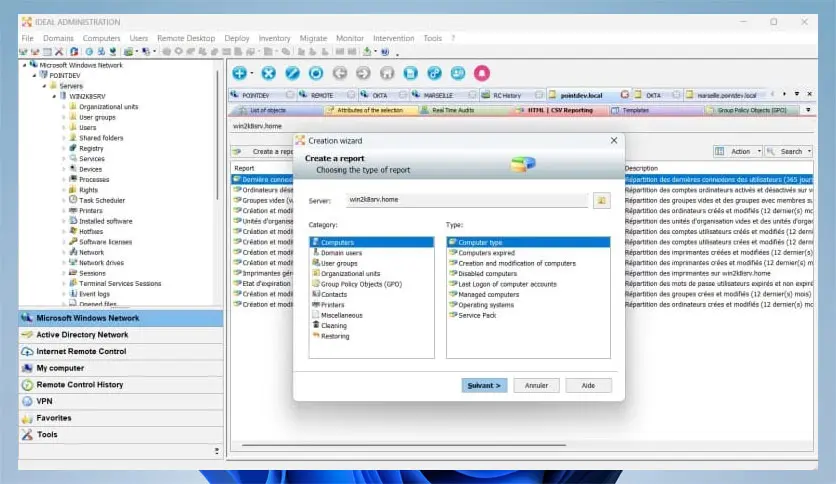Click the Suivant > button
The height and width of the screenshot is (484, 836).
[484, 385]
